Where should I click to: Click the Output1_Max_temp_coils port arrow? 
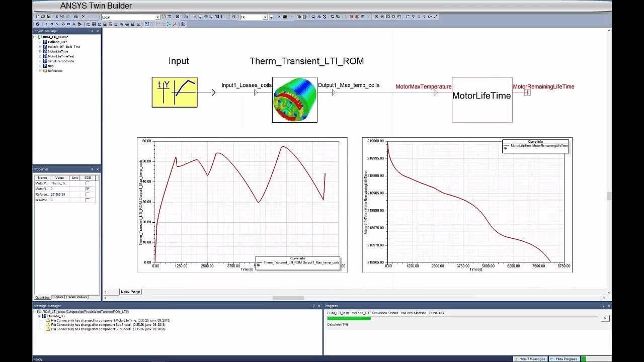334,93
